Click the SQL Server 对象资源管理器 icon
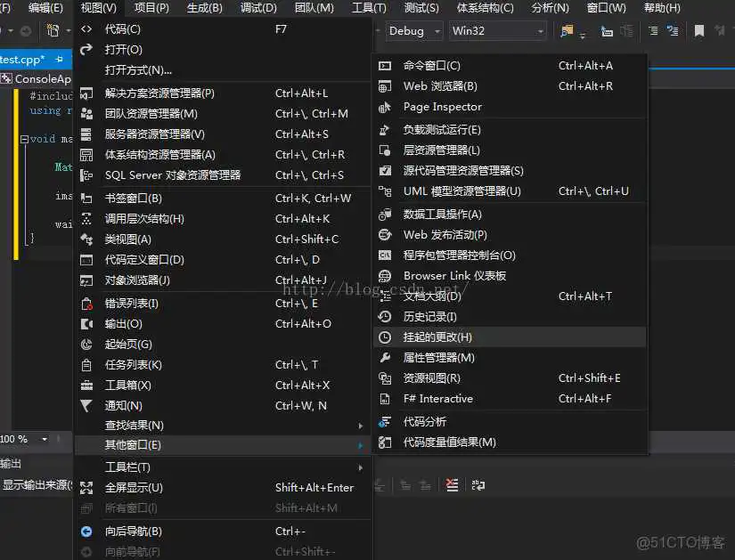Screen dimensions: 735x560 pyautogui.click(x=86, y=175)
